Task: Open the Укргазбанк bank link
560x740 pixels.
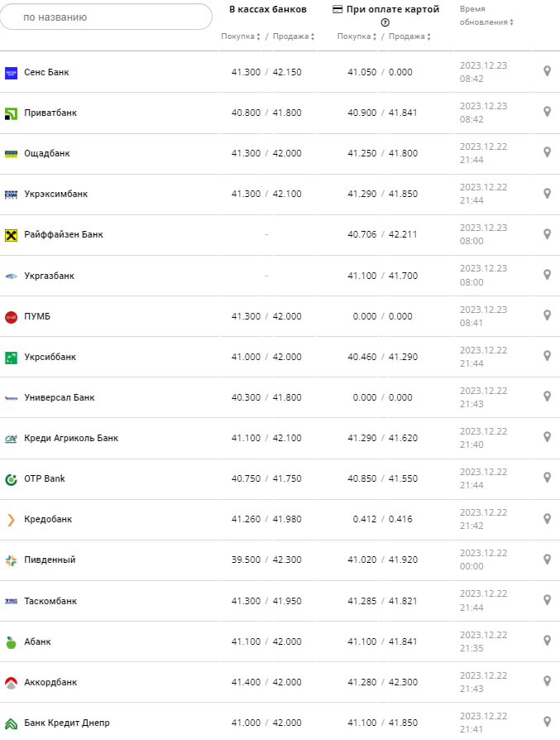Action: (x=49, y=276)
